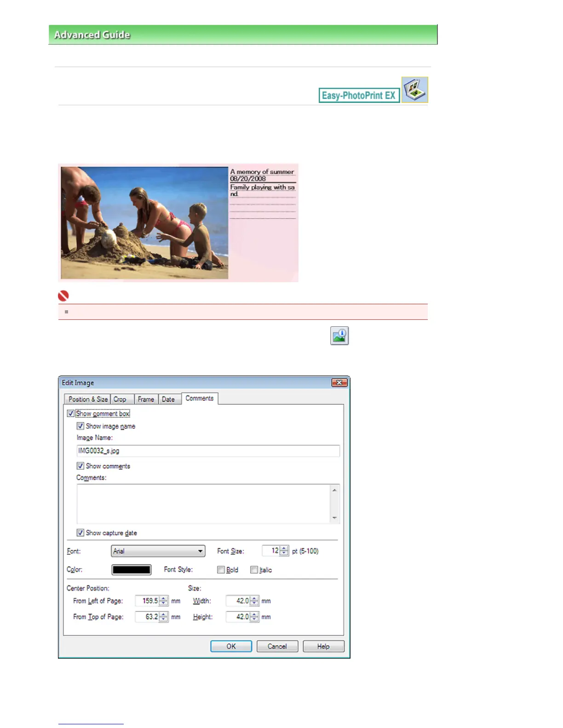Click Comments scrollbar up arrow
This screenshot has height=728, width=563.
click(x=334, y=490)
